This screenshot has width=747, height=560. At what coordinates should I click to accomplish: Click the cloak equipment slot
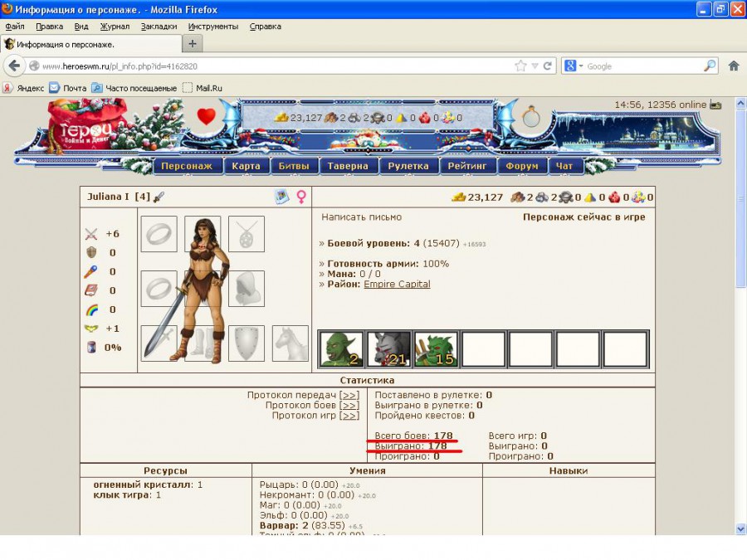coord(247,289)
